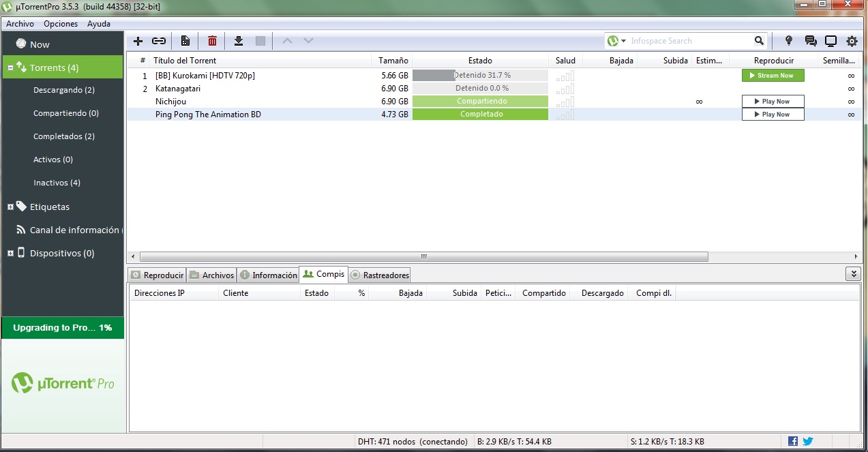
Task: Select Dispositivos (0) in sidebar
Action: click(63, 253)
